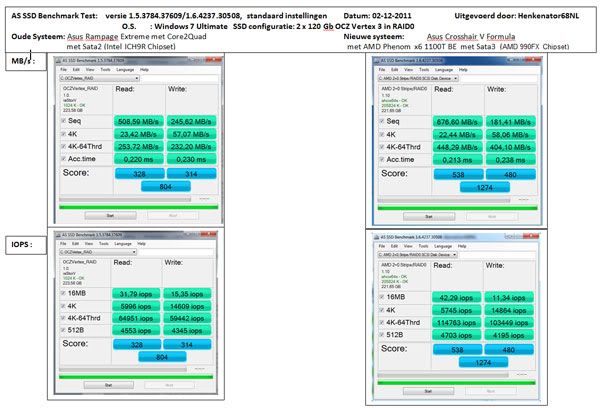Click Start in the window scoring 1274 with MB/s
This screenshot has width=600, height=408.
pos(429,217)
